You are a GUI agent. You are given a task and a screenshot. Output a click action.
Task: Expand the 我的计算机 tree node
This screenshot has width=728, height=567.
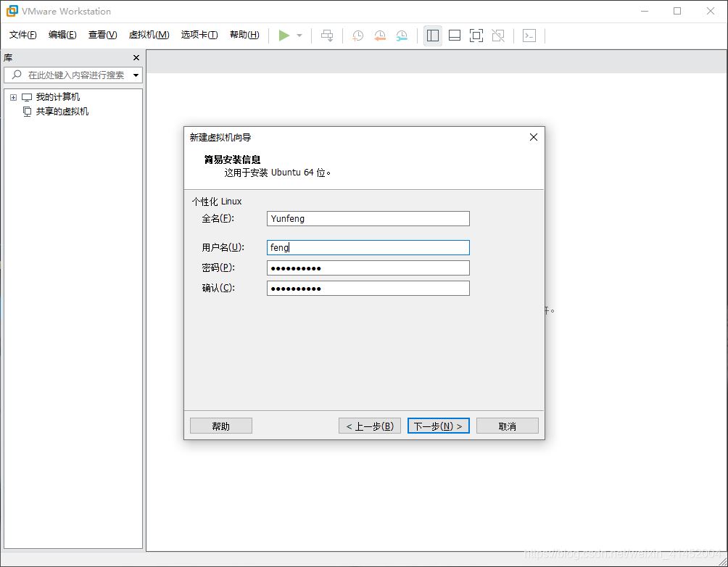tap(14, 97)
